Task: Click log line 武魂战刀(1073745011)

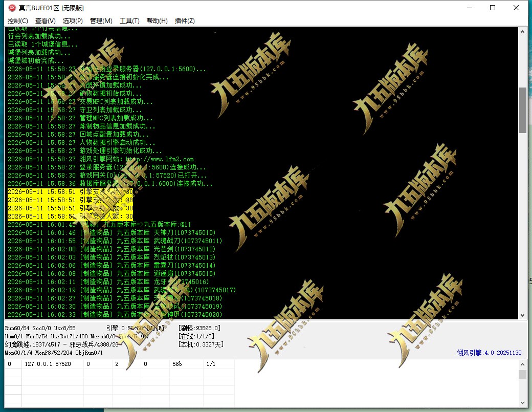Action: tap(115, 241)
